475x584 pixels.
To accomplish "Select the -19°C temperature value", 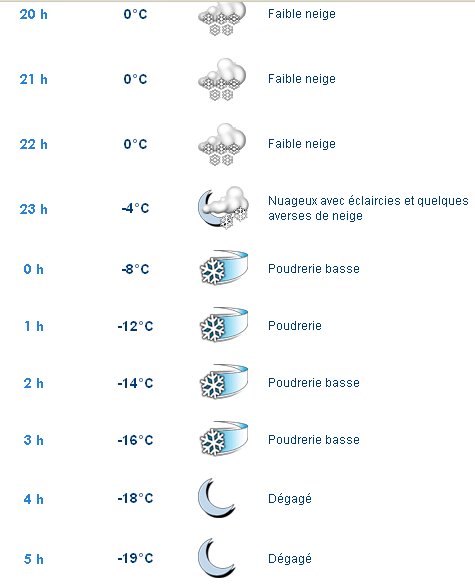I will [135, 558].
